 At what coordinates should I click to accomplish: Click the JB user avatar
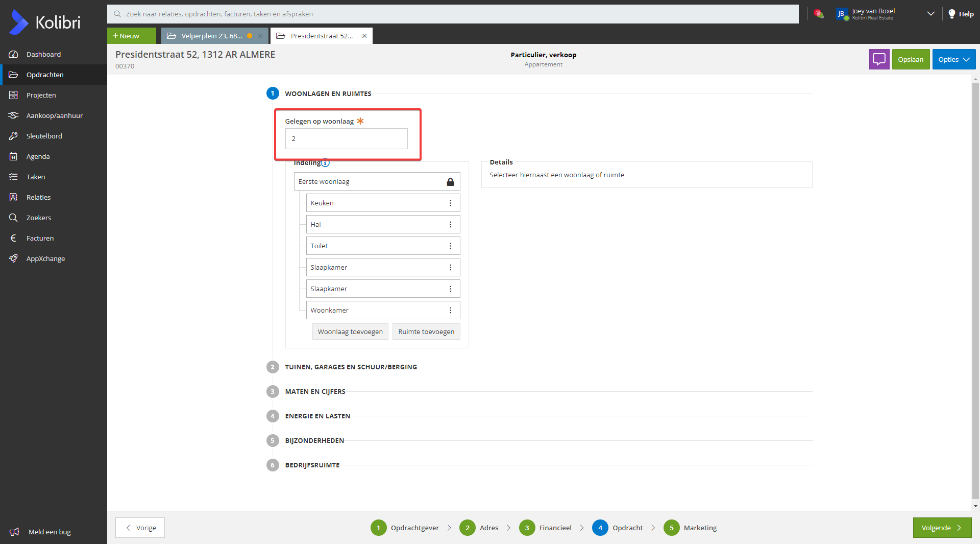pyautogui.click(x=841, y=14)
